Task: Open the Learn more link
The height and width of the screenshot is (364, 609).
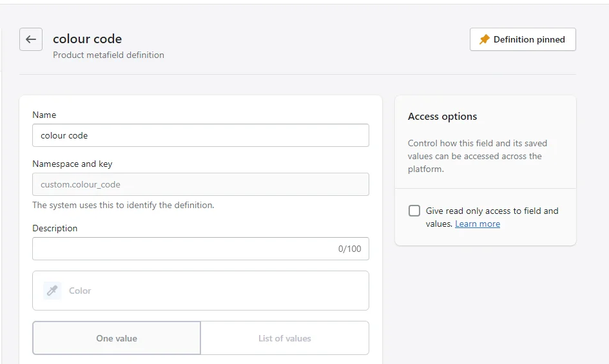Action: [x=478, y=224]
